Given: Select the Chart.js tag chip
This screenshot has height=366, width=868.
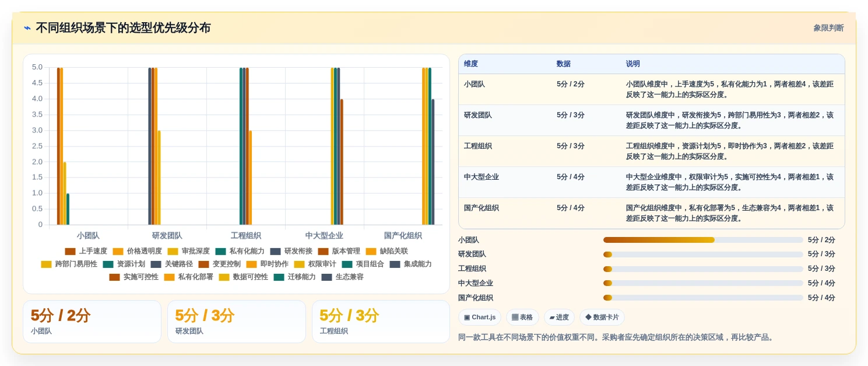Looking at the screenshot, I should coord(479,317).
